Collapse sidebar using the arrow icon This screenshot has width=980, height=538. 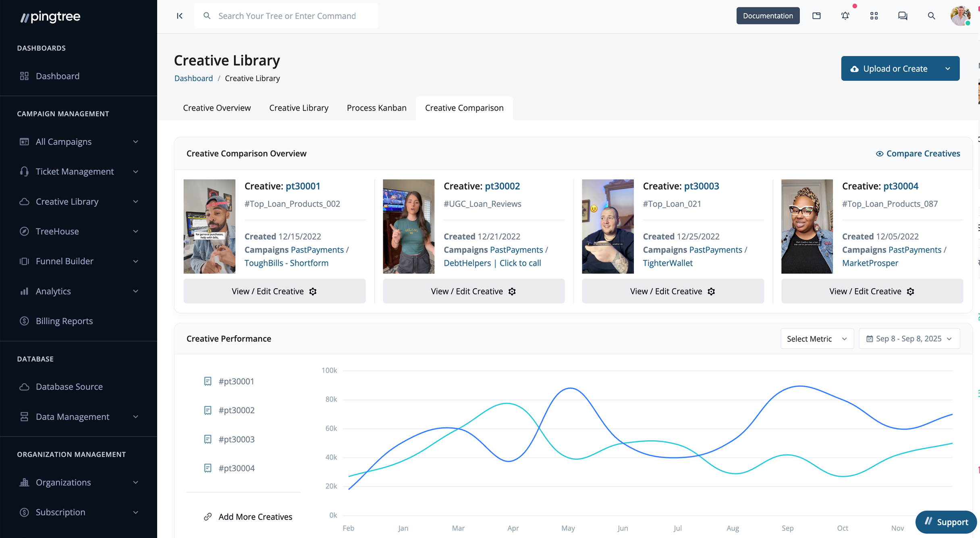pos(180,16)
